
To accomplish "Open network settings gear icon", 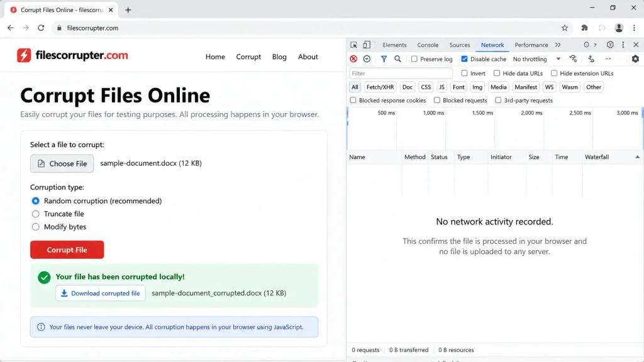I will [x=635, y=59].
